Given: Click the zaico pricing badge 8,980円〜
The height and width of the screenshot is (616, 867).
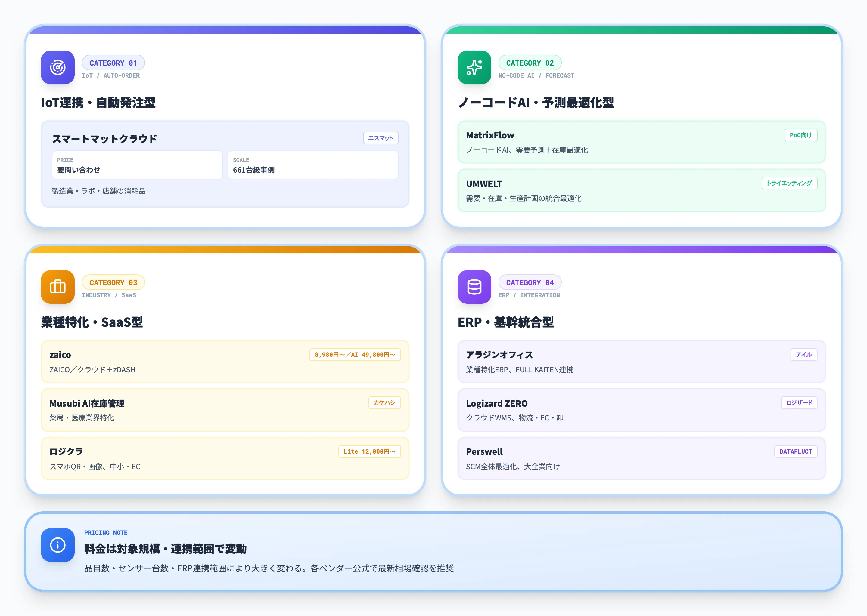Looking at the screenshot, I should pyautogui.click(x=355, y=354).
